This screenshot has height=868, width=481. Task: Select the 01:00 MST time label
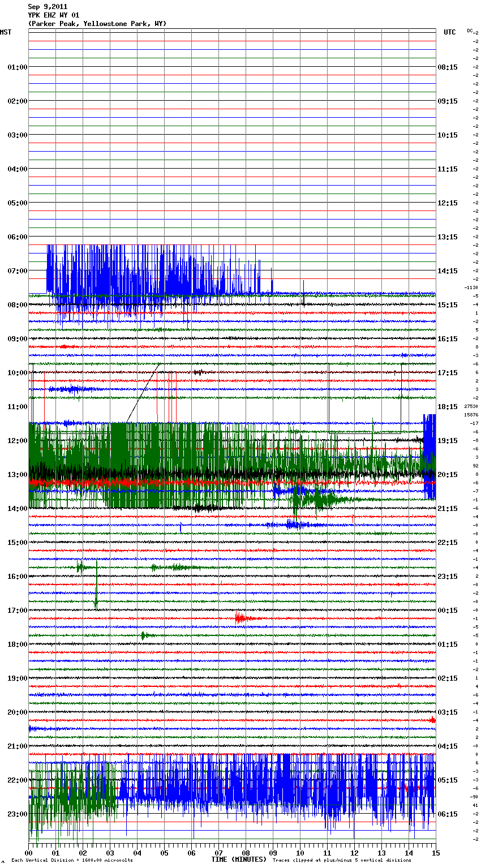pyautogui.click(x=18, y=67)
